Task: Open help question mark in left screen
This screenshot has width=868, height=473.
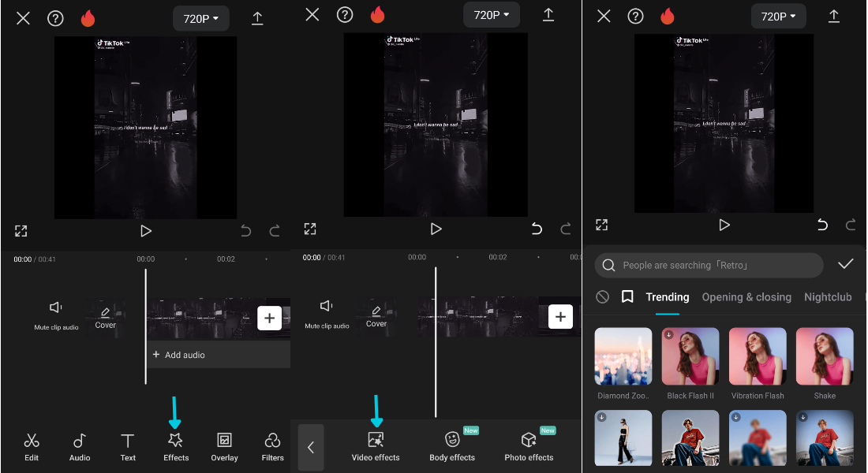Action: (55, 18)
